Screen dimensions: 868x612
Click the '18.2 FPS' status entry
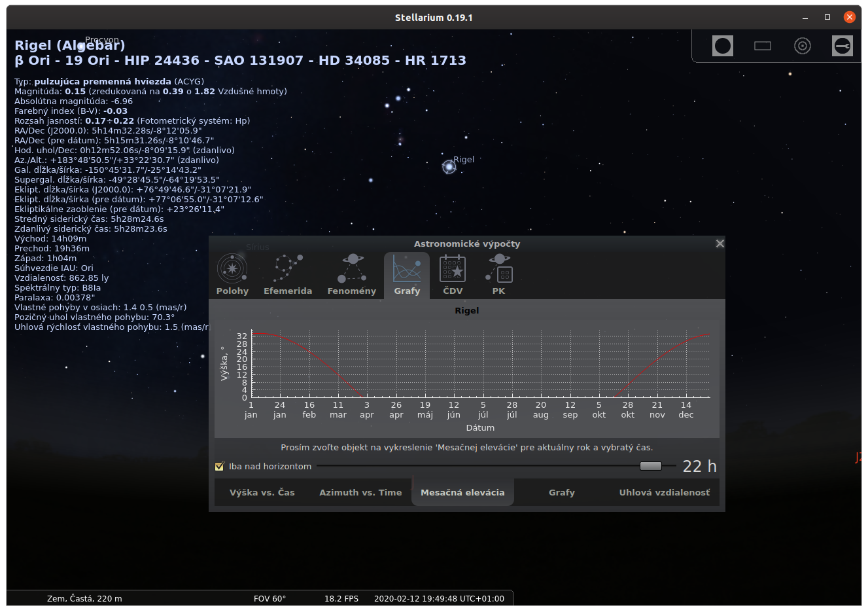(x=341, y=598)
